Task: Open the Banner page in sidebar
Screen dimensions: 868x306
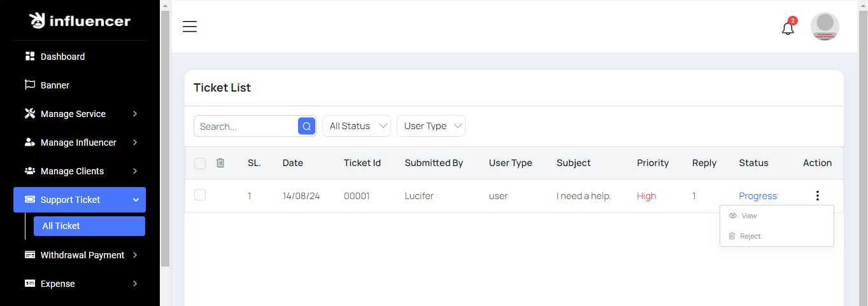Action: [x=55, y=85]
